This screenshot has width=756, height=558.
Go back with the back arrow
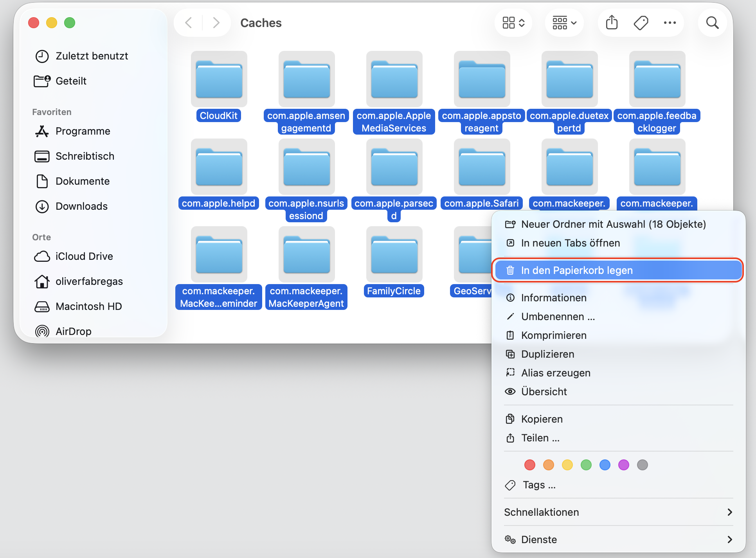coord(189,23)
